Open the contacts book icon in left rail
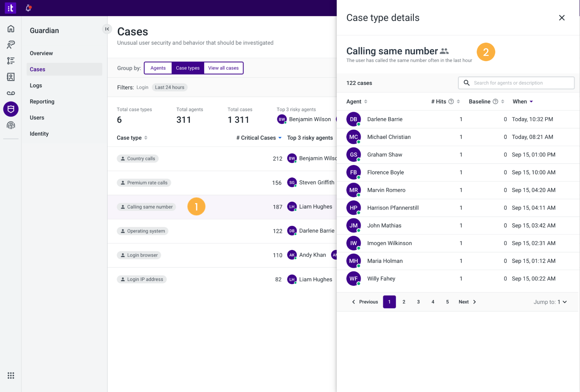The height and width of the screenshot is (392, 580). point(11,77)
